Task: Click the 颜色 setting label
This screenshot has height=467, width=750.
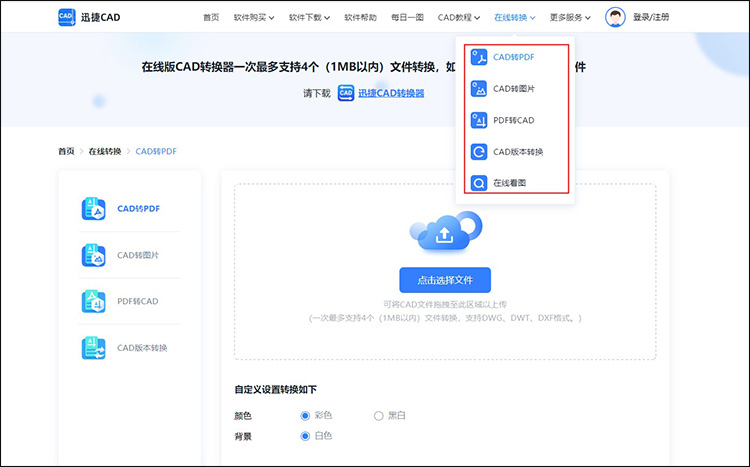Action: click(x=243, y=416)
